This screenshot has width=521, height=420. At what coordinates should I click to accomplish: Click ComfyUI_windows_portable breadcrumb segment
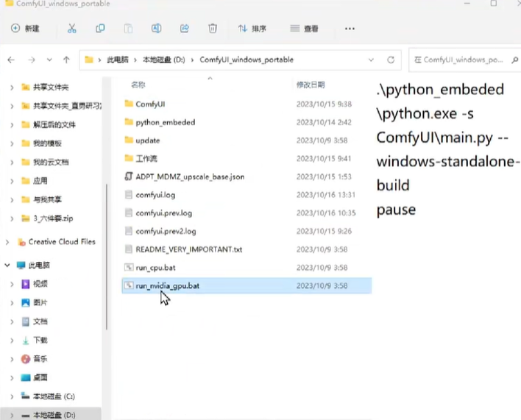click(247, 60)
